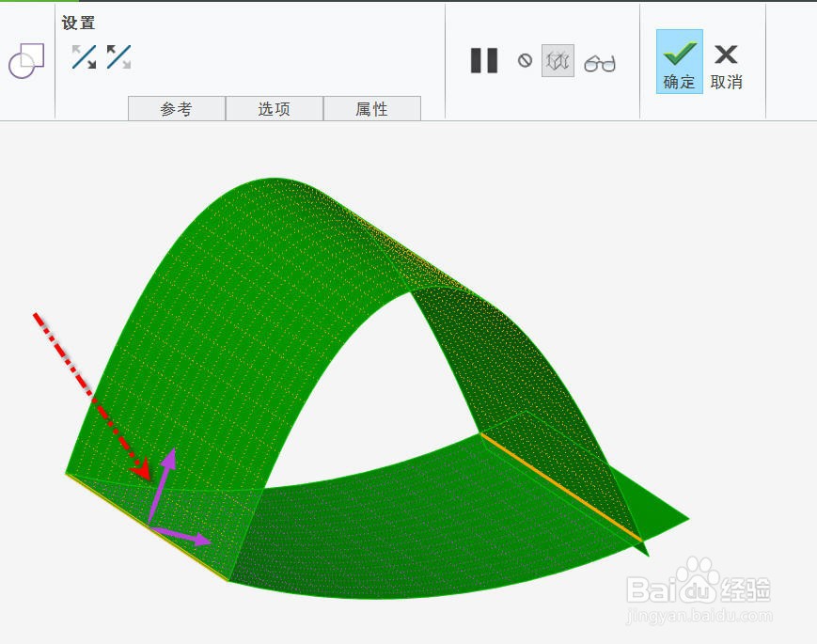Viewport: 817px width, 644px height.
Task: Open the 选项 tab
Action: pyautogui.click(x=275, y=108)
